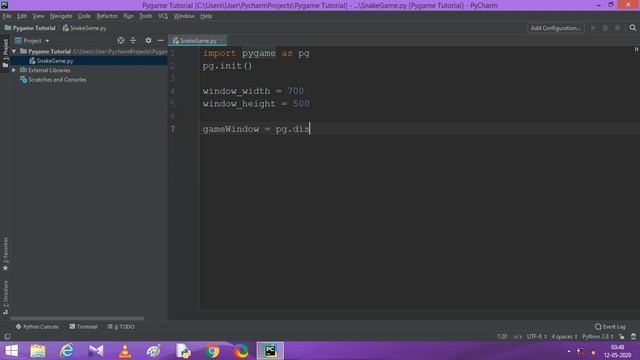This screenshot has height=360, width=640.
Task: Open the Paint icon in the taskbar
Action: pos(154,351)
